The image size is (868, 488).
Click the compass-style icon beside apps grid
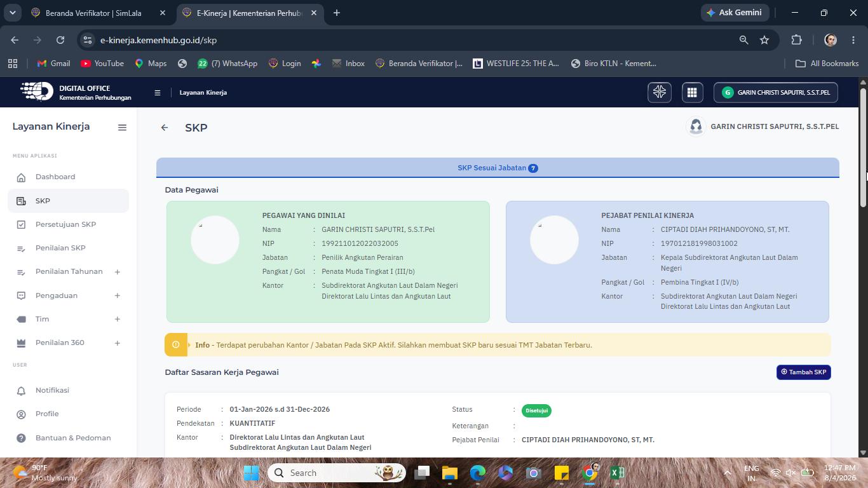660,92
